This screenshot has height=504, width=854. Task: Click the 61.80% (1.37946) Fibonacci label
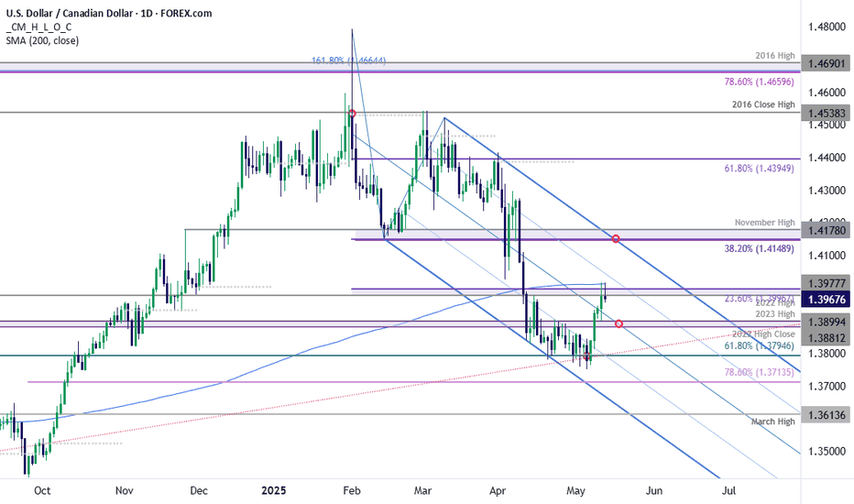(760, 345)
